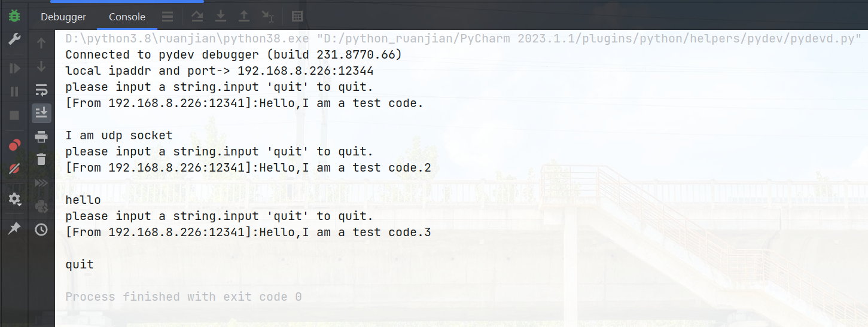Switch to the Debugger tab
Image resolution: width=868 pixels, height=327 pixels.
pos(63,17)
